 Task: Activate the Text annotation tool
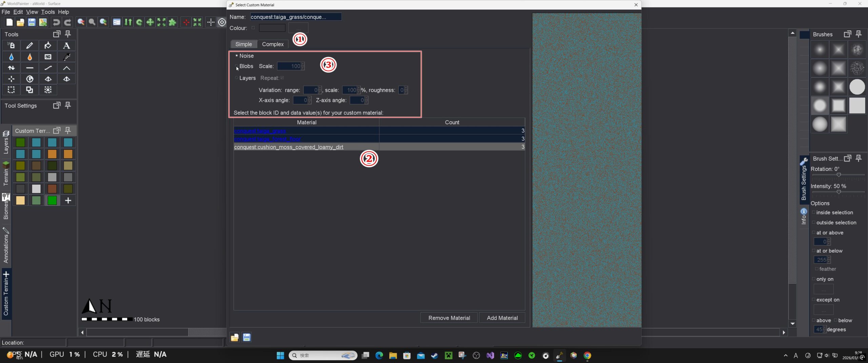pos(66,45)
